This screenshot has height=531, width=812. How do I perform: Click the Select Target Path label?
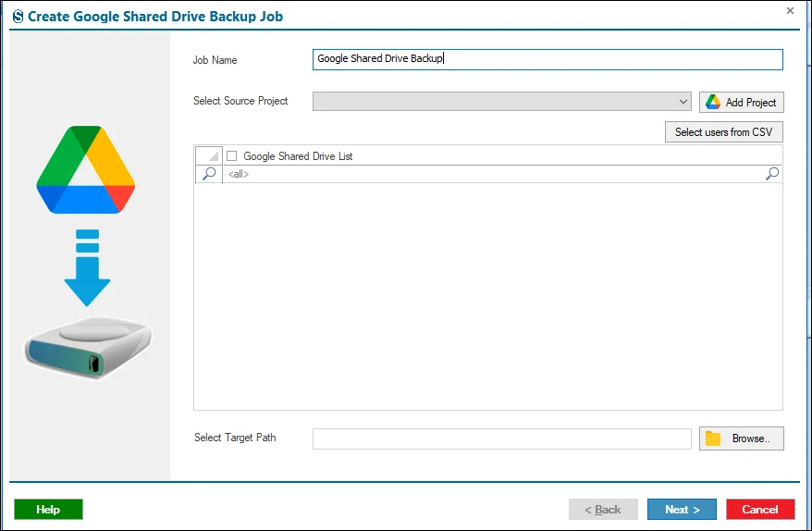point(235,438)
